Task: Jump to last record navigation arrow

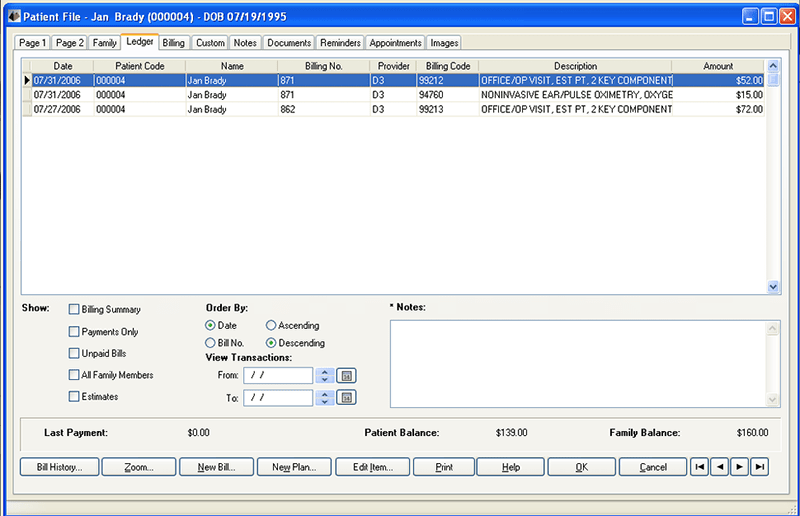Action: [x=760, y=467]
